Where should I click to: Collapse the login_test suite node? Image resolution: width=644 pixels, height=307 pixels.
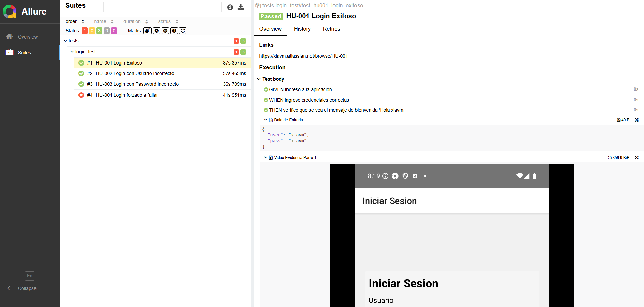[x=72, y=52]
